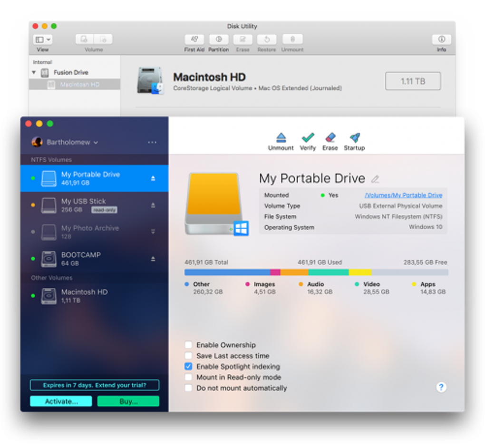Click Restore in the Disk Utility toolbar
485x448 pixels.
click(x=267, y=39)
